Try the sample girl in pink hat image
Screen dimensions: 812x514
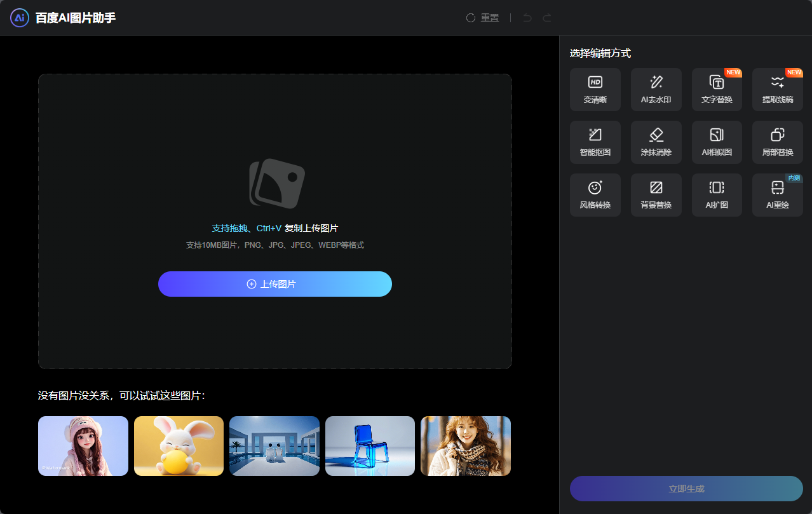click(83, 446)
